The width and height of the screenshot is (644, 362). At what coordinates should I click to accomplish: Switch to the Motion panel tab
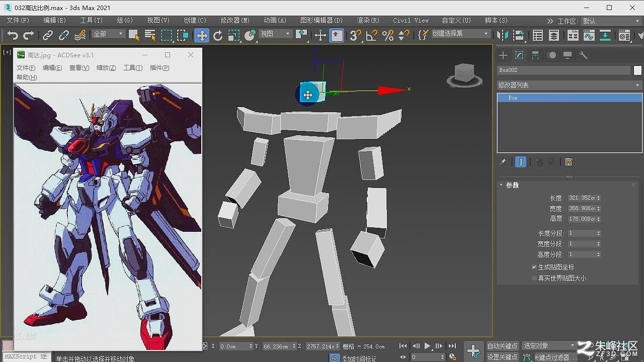coord(551,55)
